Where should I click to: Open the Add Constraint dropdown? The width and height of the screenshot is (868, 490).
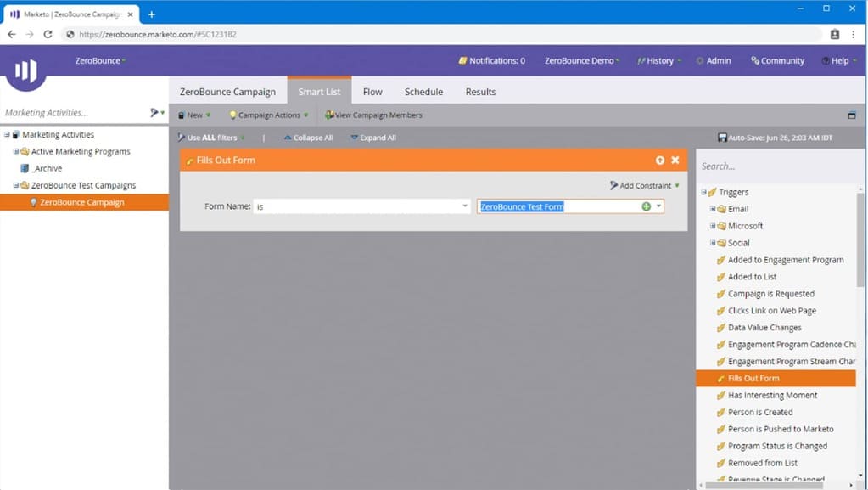coord(644,186)
